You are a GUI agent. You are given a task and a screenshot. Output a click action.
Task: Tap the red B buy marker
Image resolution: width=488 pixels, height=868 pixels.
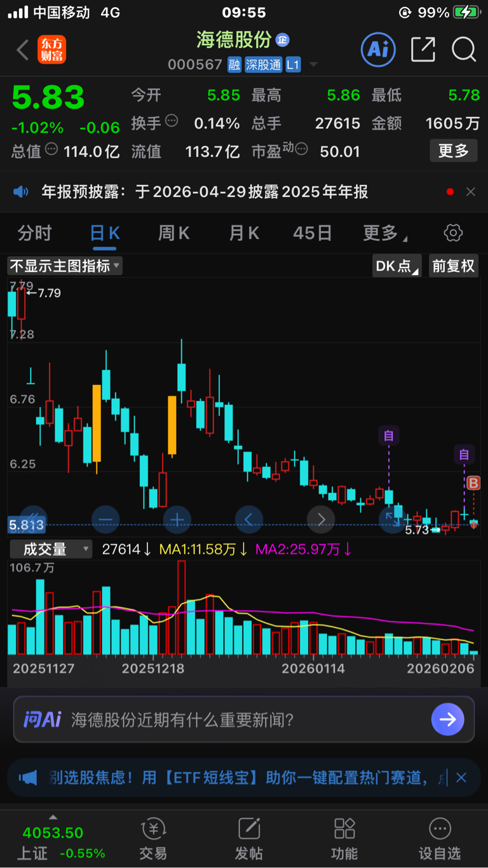pos(473,484)
